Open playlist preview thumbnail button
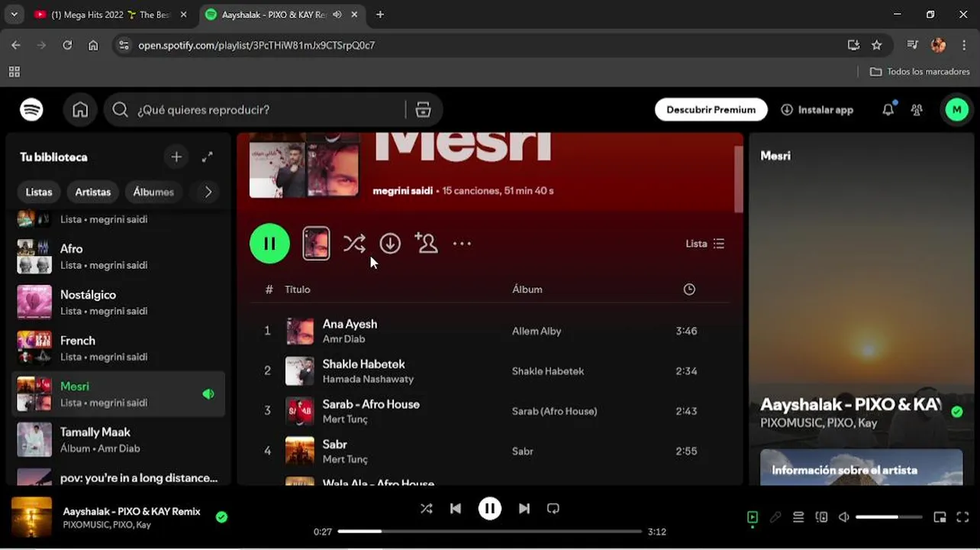 [x=316, y=244]
